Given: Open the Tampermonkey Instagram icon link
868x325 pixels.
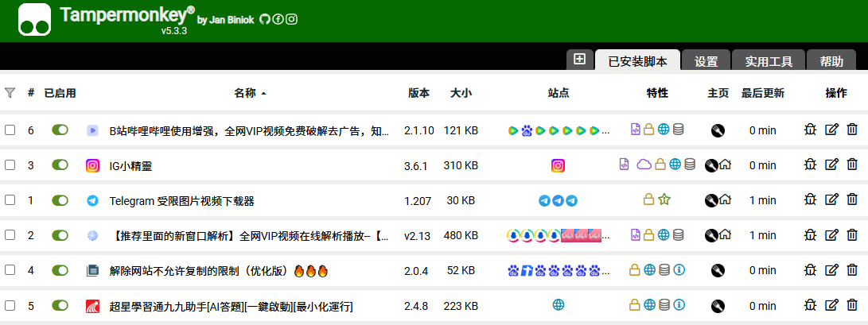Looking at the screenshot, I should (291, 19).
